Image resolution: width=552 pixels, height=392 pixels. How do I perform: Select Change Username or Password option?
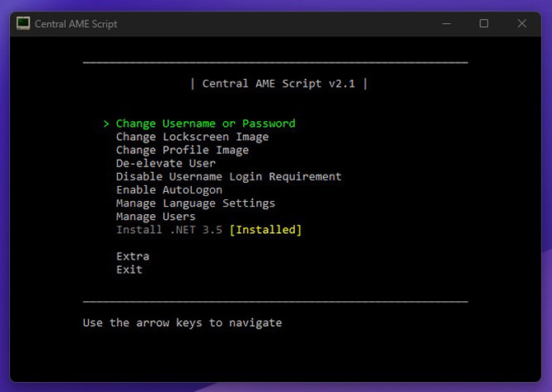[206, 124]
